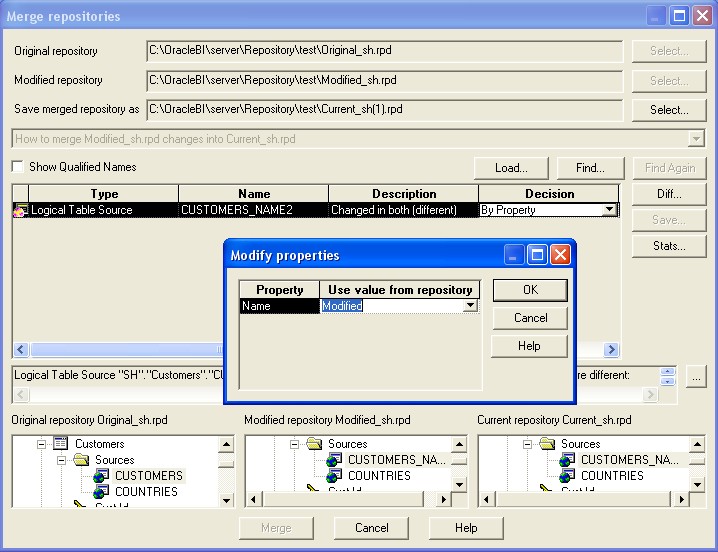Click the Load... button

511,168
